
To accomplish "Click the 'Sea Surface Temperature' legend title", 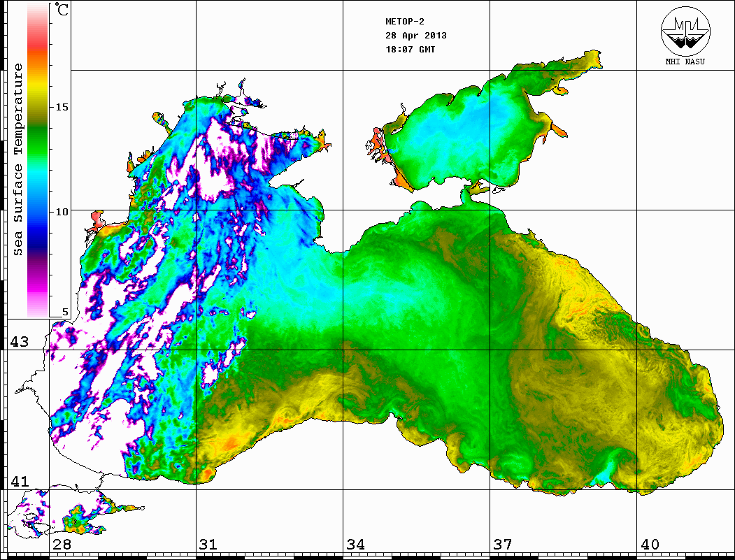I will point(17,160).
